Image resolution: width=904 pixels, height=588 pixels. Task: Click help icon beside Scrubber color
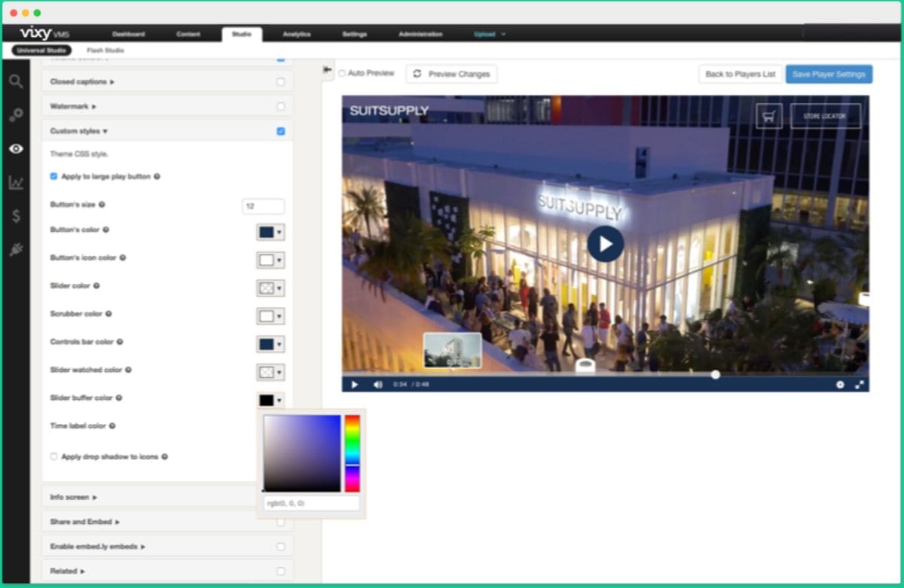click(x=108, y=313)
